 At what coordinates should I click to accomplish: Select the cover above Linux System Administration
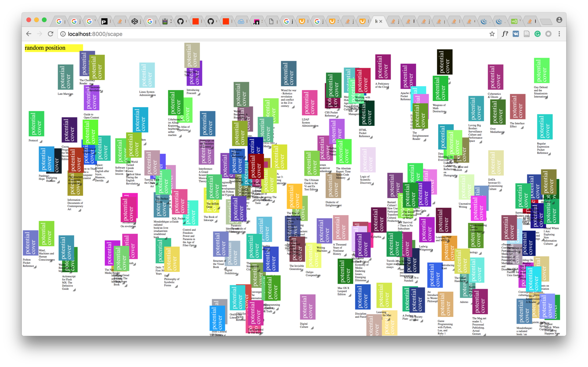(x=147, y=75)
